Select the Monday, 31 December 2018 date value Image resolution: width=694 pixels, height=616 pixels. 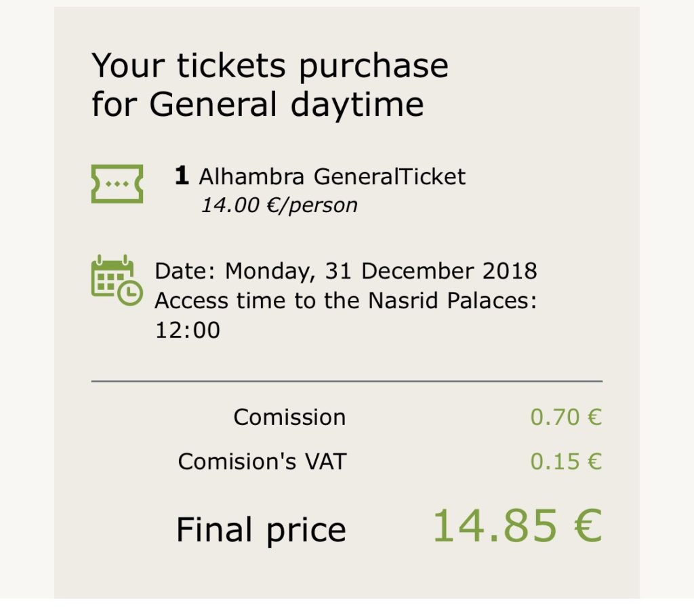tap(381, 271)
